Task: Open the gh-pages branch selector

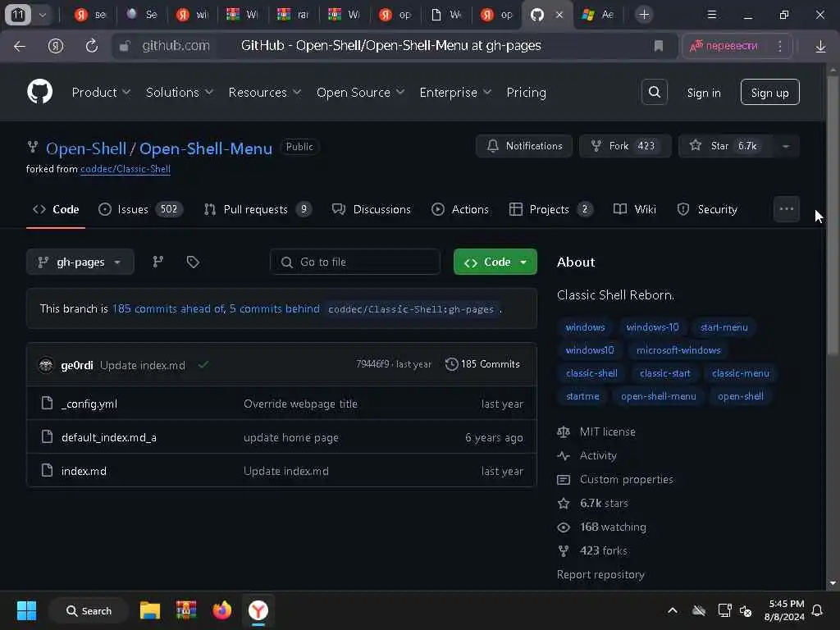Action: (80, 262)
